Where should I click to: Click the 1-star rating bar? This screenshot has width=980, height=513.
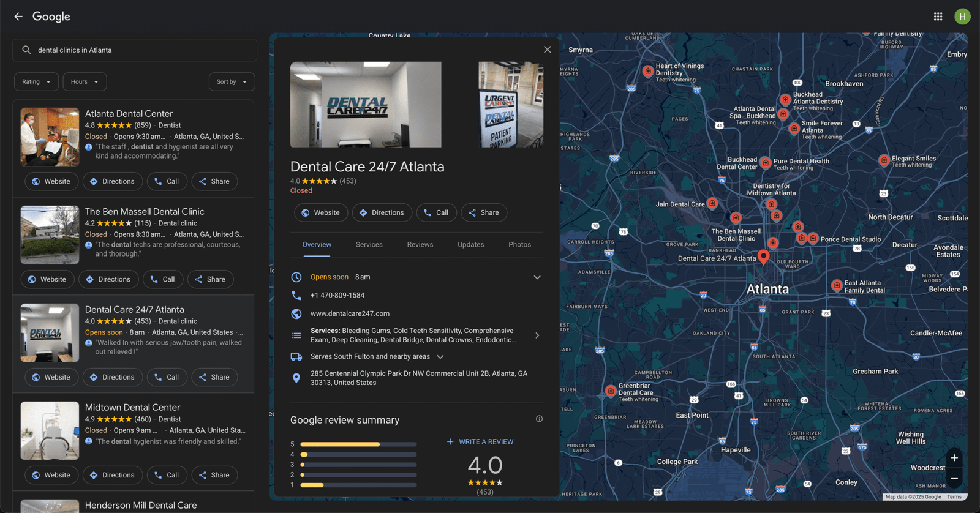(x=358, y=485)
